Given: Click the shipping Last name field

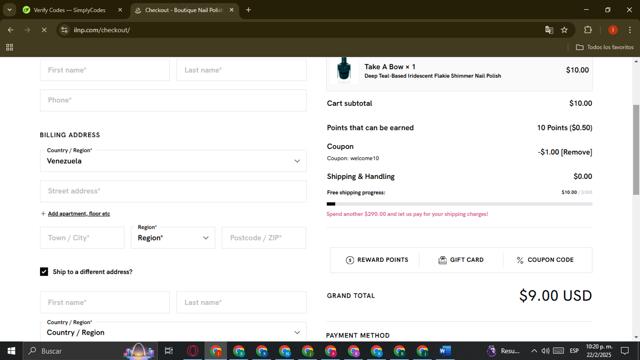Looking at the screenshot, I should pos(241,302).
